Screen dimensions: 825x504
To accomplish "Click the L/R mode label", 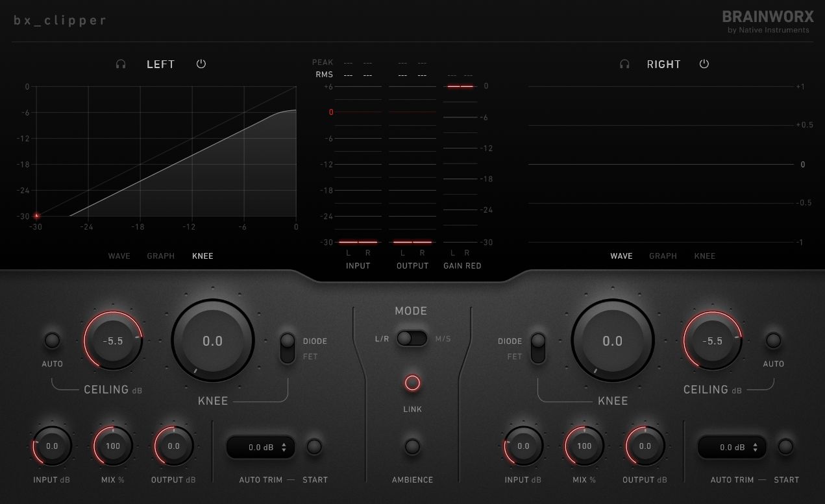I will (x=382, y=339).
